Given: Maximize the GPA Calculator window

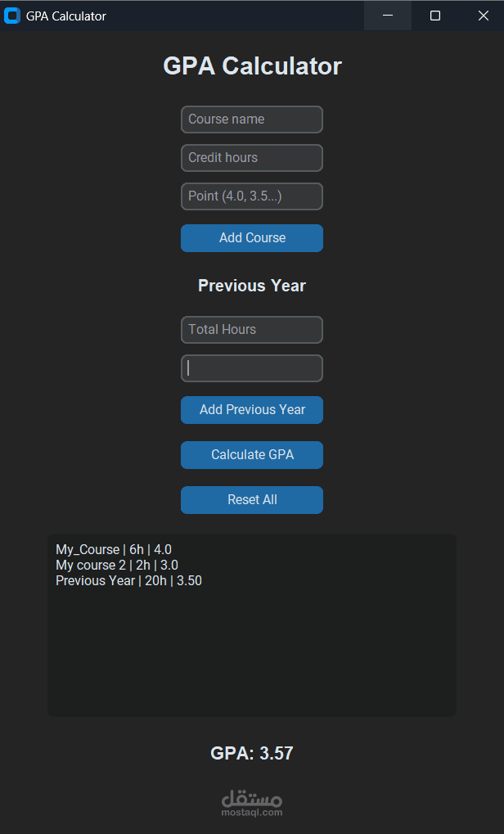Looking at the screenshot, I should point(434,15).
